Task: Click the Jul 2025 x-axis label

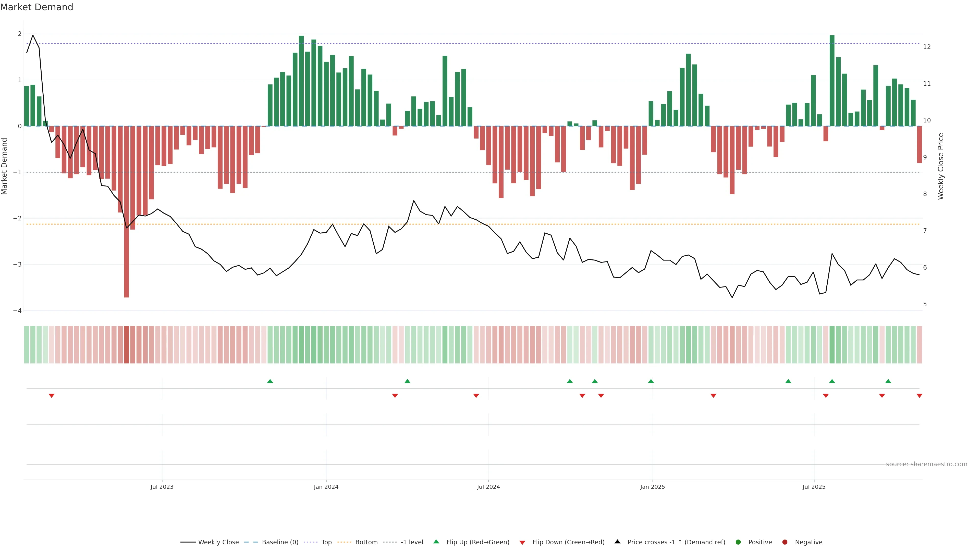Action: (814, 487)
